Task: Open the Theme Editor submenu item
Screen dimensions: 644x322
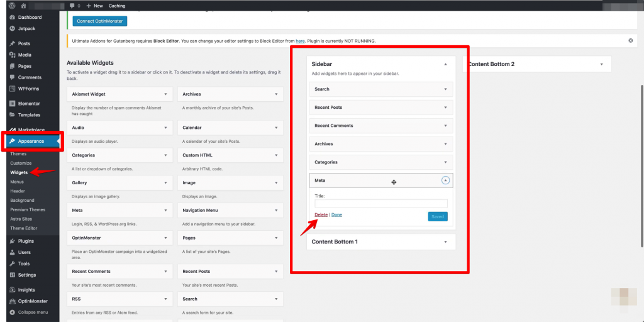Action: [x=24, y=228]
